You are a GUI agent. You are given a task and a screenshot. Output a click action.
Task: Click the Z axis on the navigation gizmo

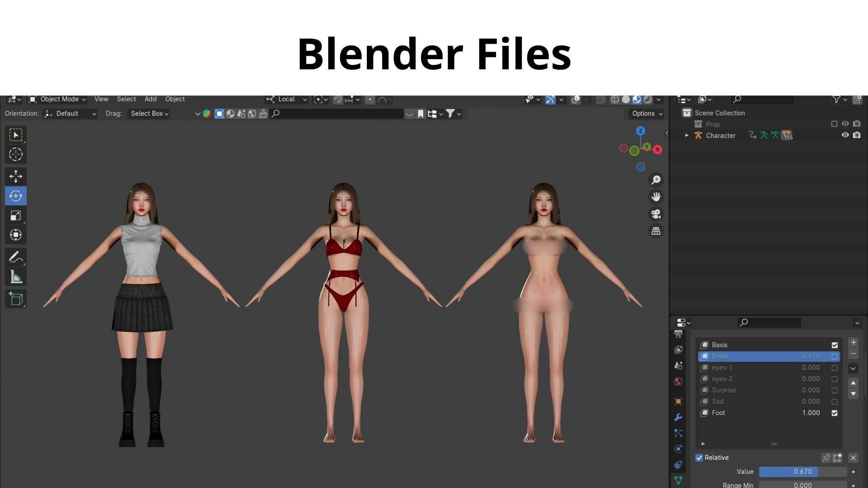pos(640,131)
